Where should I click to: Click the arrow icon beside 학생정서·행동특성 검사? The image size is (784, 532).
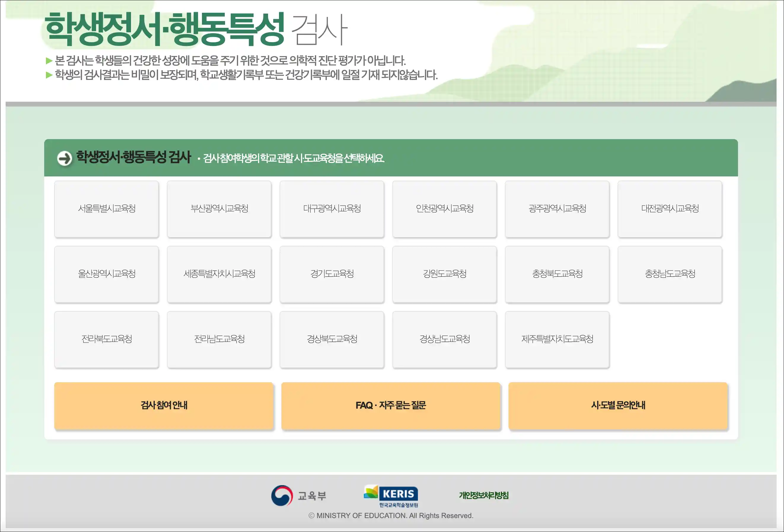[x=64, y=158]
